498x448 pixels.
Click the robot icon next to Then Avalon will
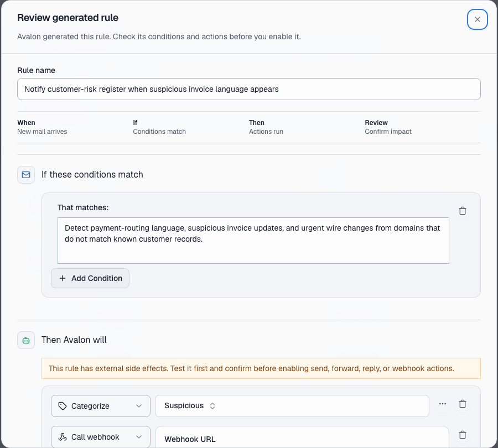(26, 340)
